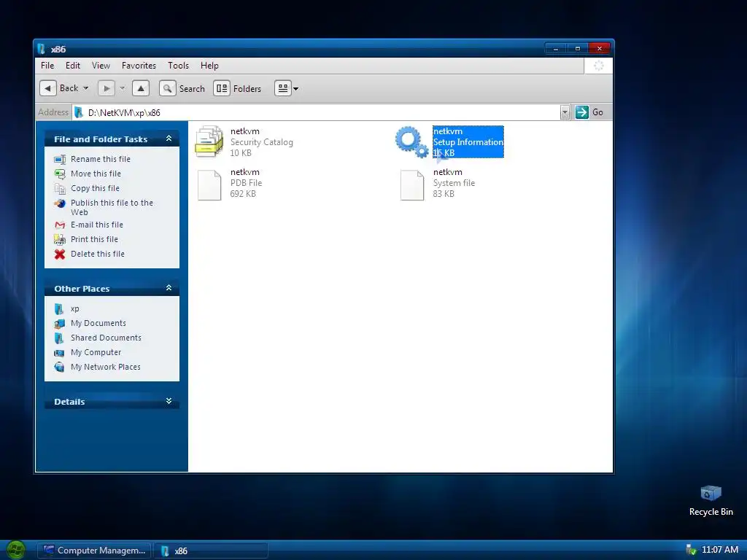The height and width of the screenshot is (560, 747).
Task: Click the netkvm Security Catalog file name
Action: click(245, 131)
